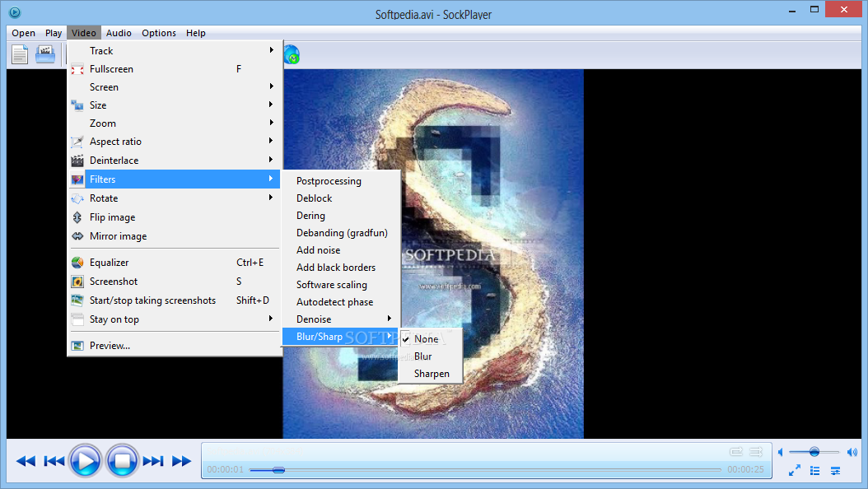
Task: Close the SockPlayer window
Action: tap(843, 9)
